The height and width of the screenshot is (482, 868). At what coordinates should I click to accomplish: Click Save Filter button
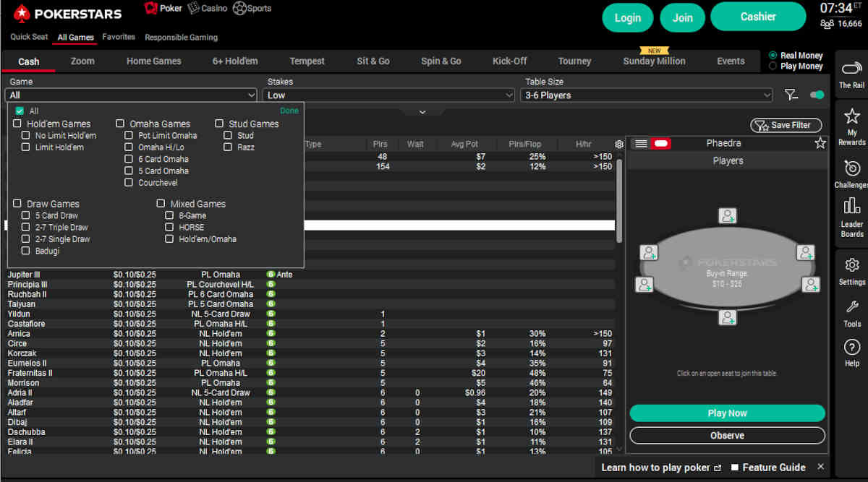pos(786,125)
